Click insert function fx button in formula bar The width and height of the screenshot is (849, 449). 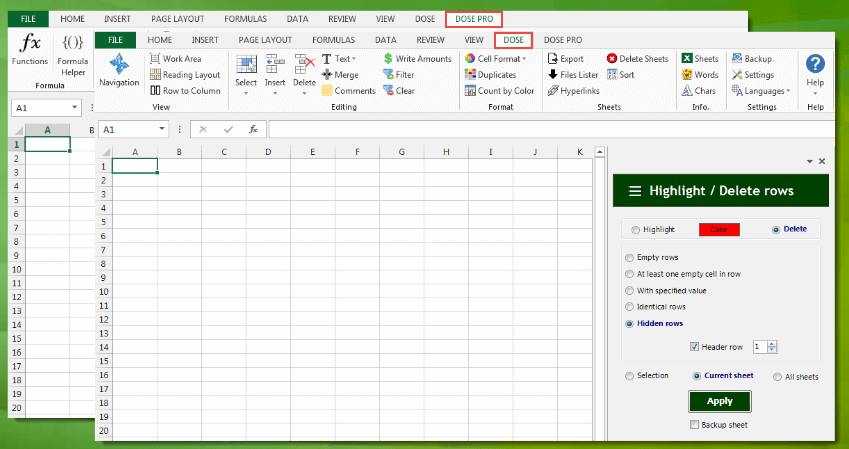[253, 129]
